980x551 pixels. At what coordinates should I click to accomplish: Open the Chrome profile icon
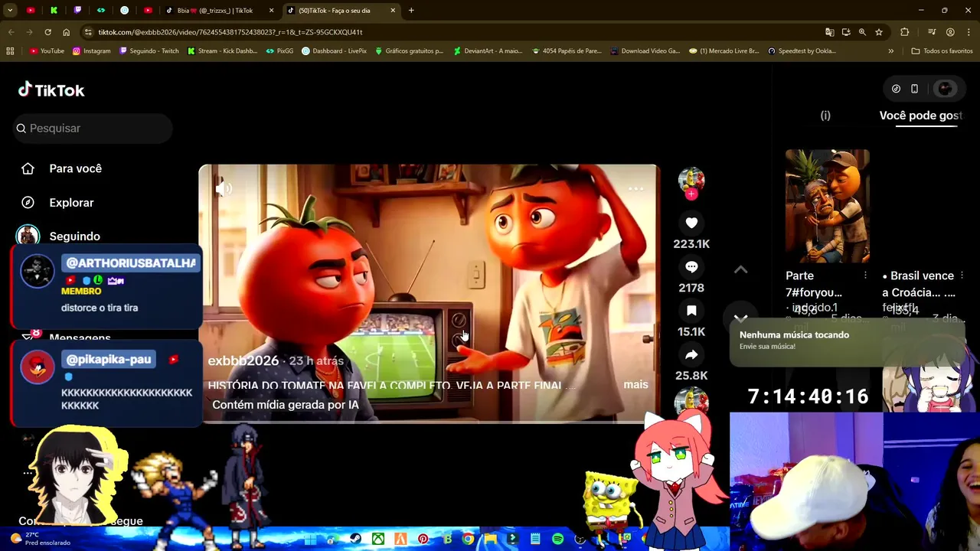(x=950, y=32)
